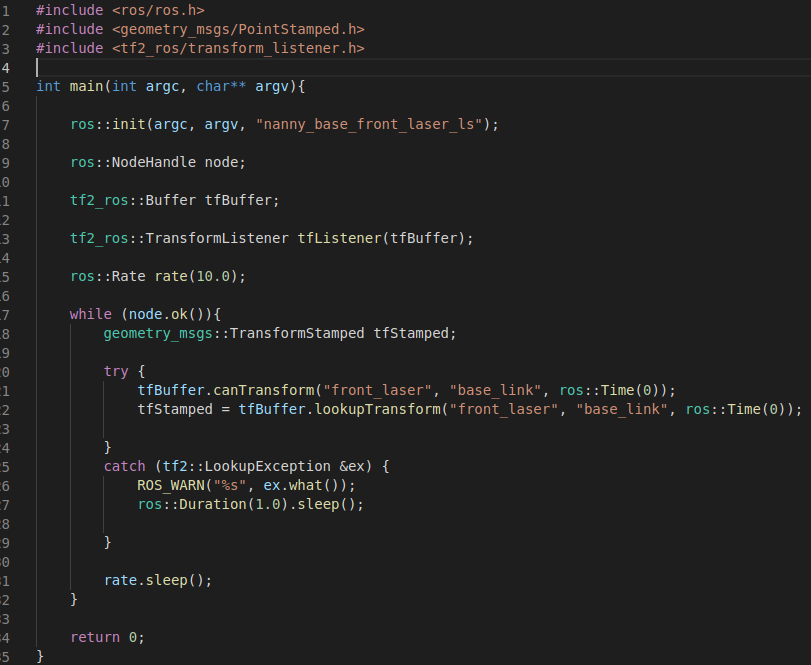
Task: Click the return 0 statement
Action: point(107,637)
